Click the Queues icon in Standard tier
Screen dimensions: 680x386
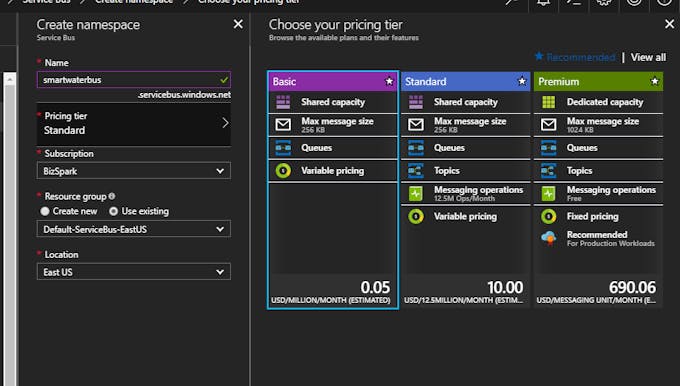click(416, 148)
